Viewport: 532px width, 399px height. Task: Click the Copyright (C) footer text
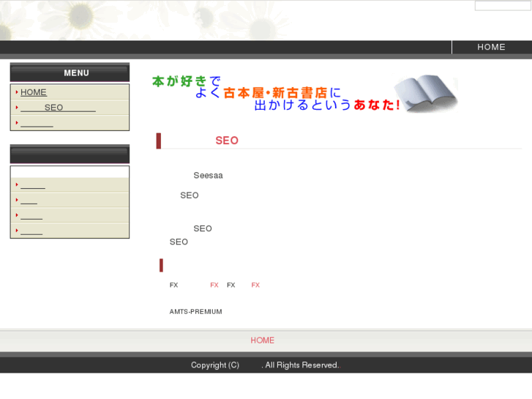click(215, 365)
